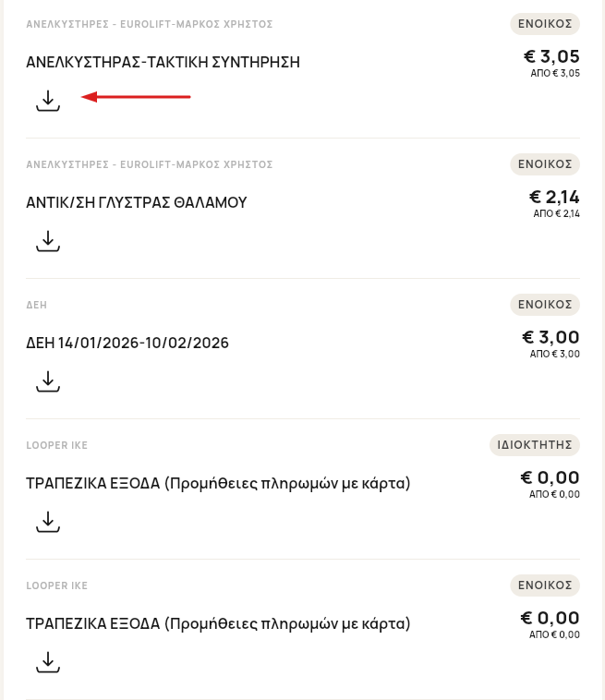This screenshot has width=605, height=700.
Task: Download the last ΤΡΑΠΕΖΙΚΑ ΕΞΟΔΑ ΕΝΟΙΚΟΣ file
Action: coord(48,662)
